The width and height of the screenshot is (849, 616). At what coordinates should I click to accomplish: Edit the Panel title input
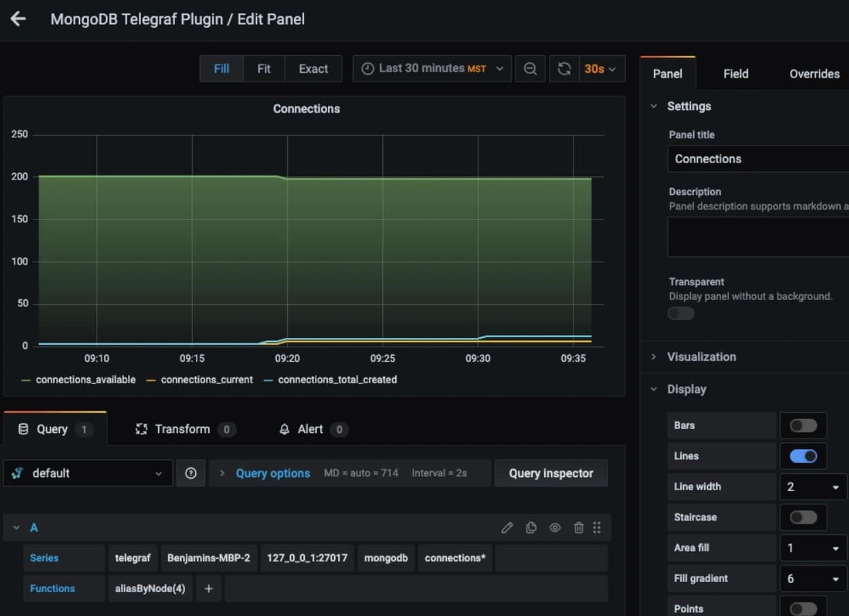pyautogui.click(x=758, y=159)
